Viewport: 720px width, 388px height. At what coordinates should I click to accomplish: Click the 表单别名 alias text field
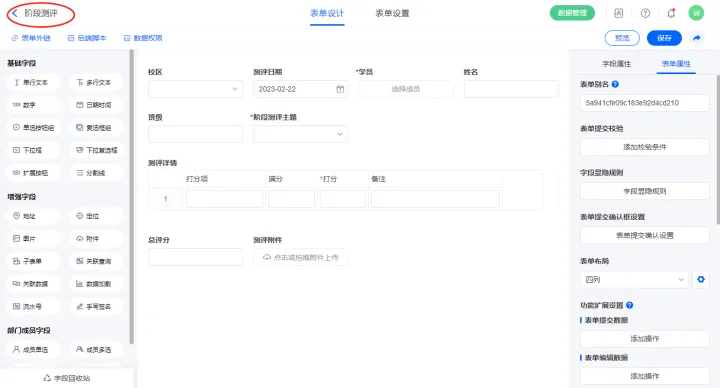point(645,103)
